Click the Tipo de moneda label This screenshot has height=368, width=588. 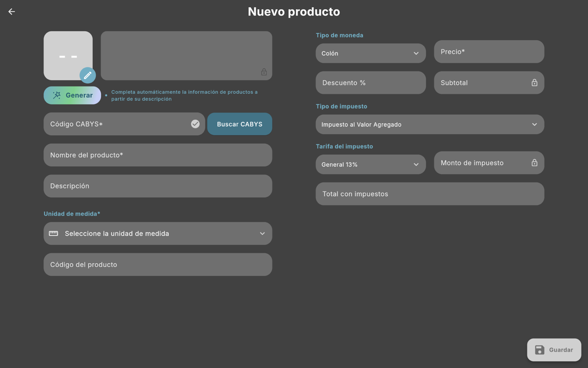(339, 35)
